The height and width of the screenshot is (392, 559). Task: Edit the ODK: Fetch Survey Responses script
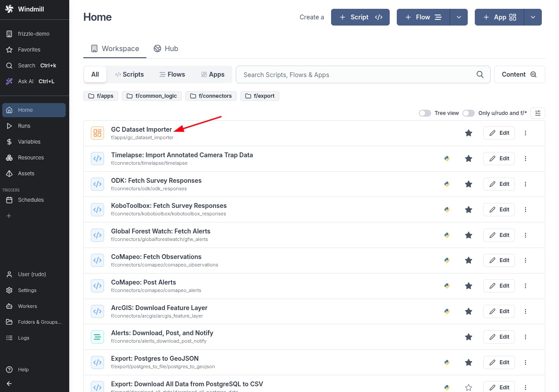click(x=499, y=184)
